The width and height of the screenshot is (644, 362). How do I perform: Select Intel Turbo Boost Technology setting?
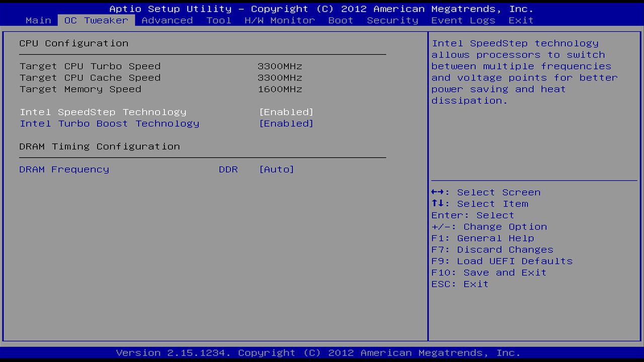tap(109, 124)
